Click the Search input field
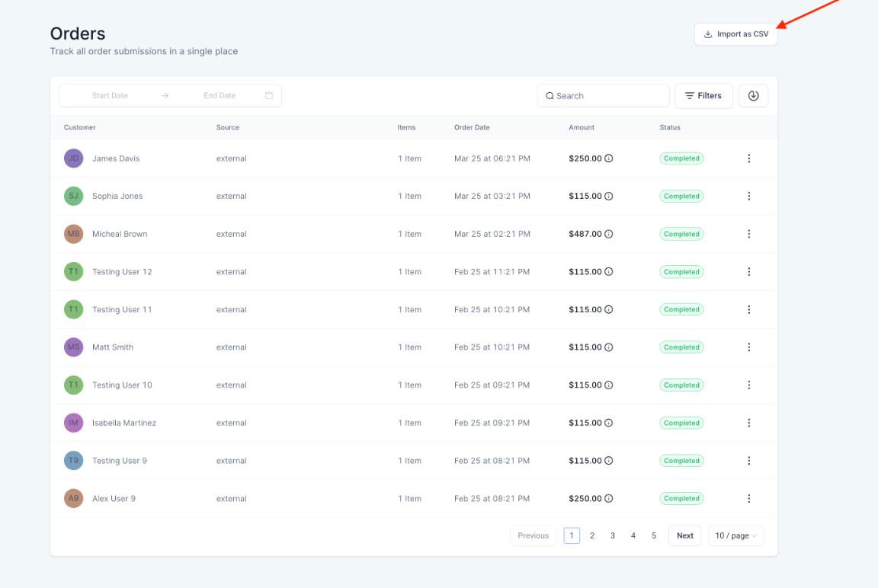878x588 pixels. [x=603, y=96]
